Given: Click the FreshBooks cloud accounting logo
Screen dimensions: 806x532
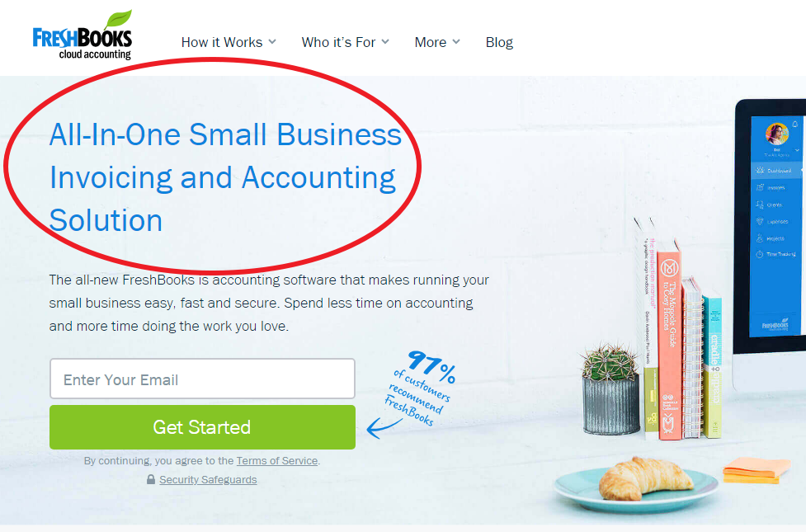Looking at the screenshot, I should point(82,35).
